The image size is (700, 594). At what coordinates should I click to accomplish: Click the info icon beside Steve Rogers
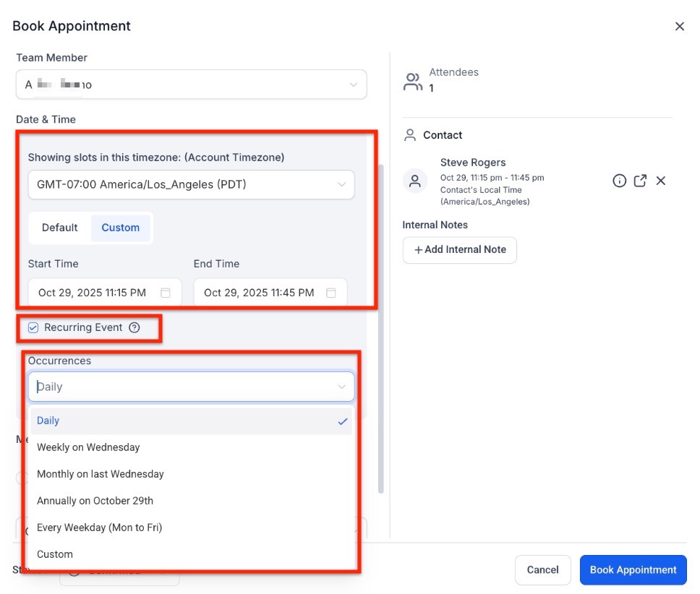(619, 181)
